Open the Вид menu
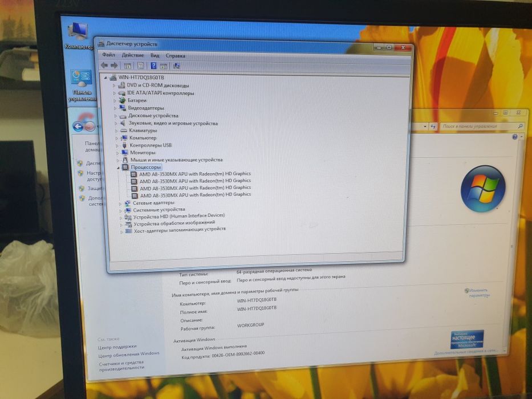 155,55
